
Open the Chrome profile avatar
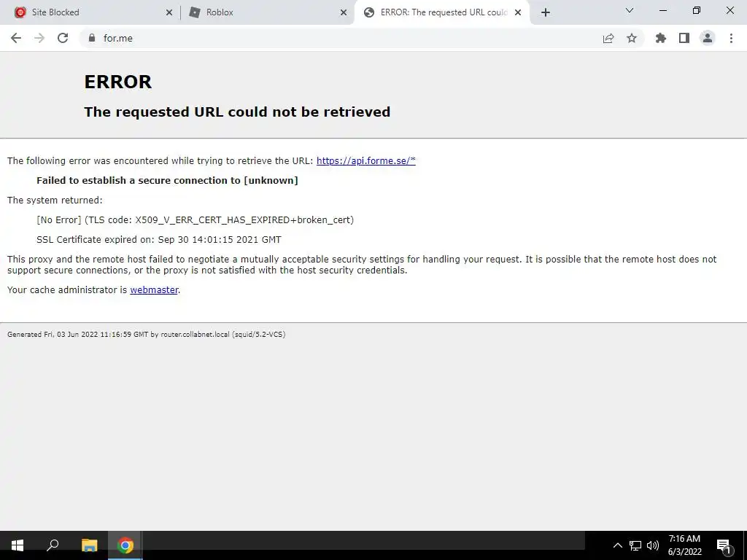point(708,38)
